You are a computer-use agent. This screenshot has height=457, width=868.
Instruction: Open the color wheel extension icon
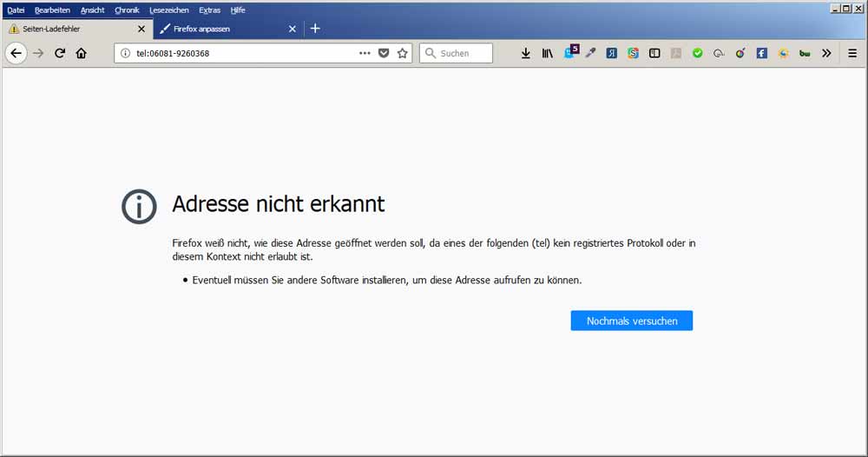pyautogui.click(x=740, y=53)
